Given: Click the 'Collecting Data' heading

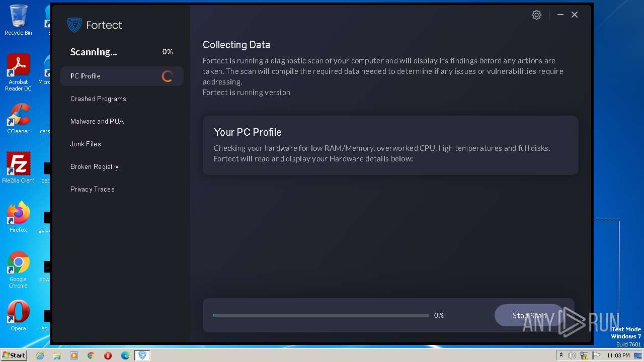Looking at the screenshot, I should tap(236, 45).
